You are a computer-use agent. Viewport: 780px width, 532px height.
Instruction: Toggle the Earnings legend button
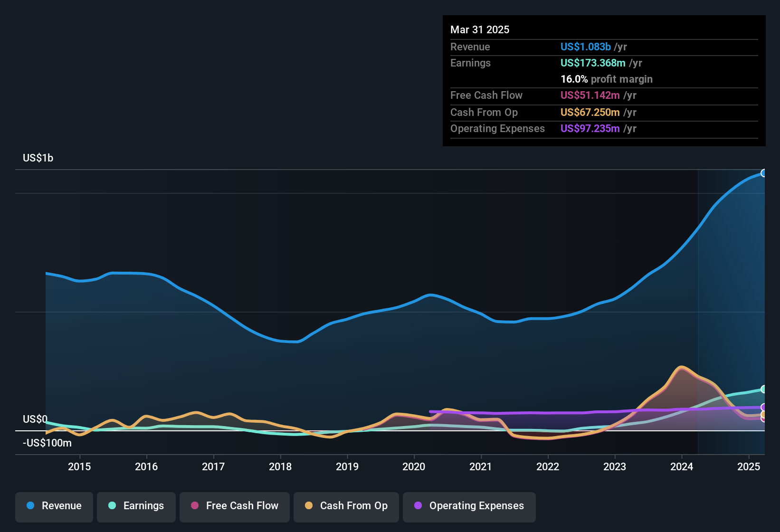[136, 507]
